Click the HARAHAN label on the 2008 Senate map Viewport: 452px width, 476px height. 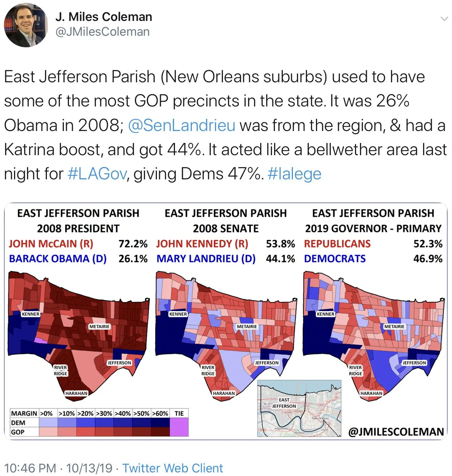224,393
